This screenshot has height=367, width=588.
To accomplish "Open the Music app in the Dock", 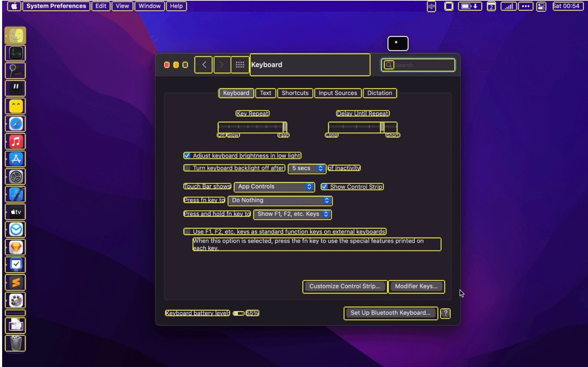I will [x=16, y=142].
